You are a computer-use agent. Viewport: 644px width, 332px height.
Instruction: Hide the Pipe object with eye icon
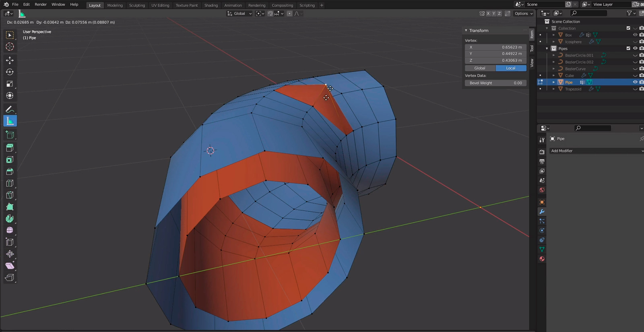[635, 82]
